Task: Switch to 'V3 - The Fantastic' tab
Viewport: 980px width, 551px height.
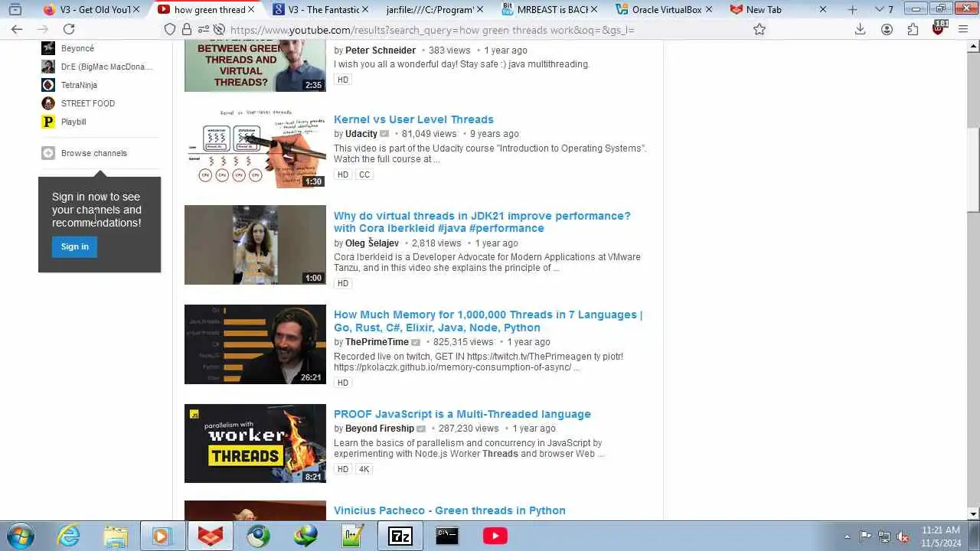Action: pyautogui.click(x=322, y=10)
